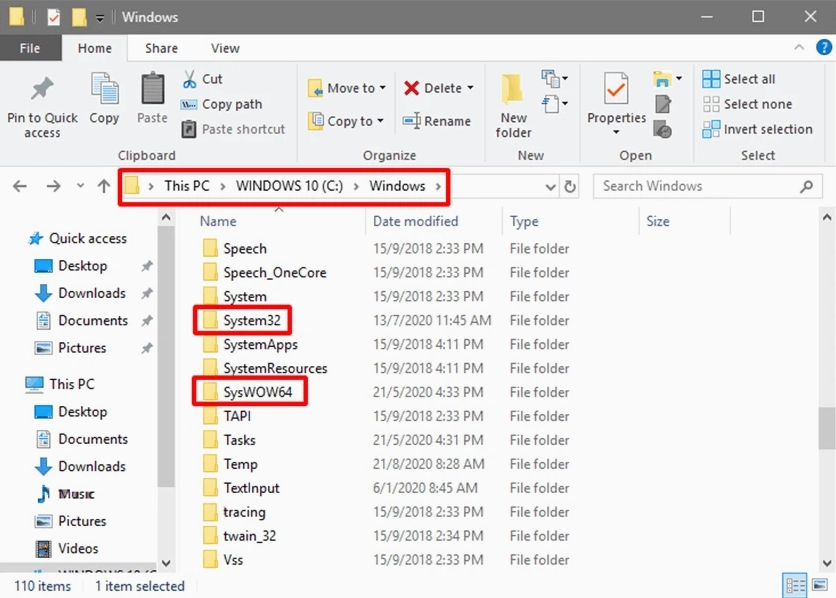Click the Edit icon in Open group
This screenshot has width=836, height=598.
663,104
